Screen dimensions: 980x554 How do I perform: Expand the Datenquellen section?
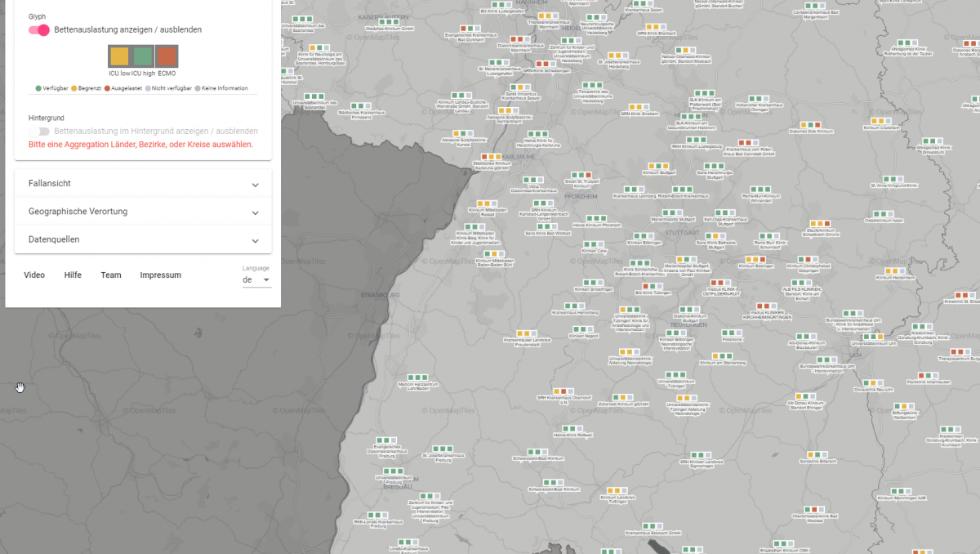pyautogui.click(x=143, y=239)
